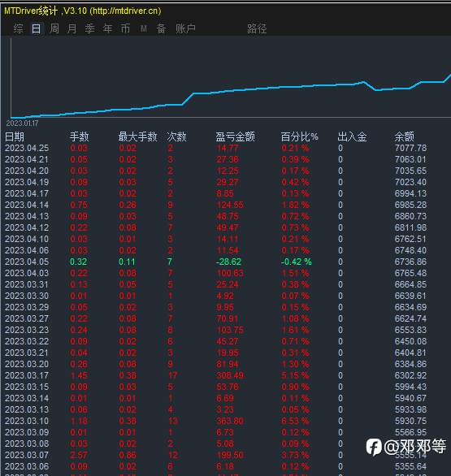Image resolution: width=451 pixels, height=476 pixels.
Task: Click profit 124.55 in the 2023.04.14 row
Action: coord(230,205)
